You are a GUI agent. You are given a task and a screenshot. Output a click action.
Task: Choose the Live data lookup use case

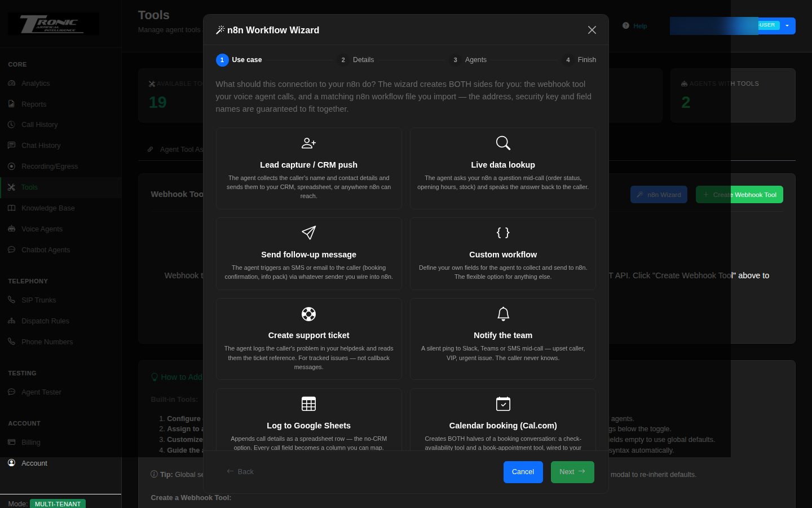(x=503, y=168)
